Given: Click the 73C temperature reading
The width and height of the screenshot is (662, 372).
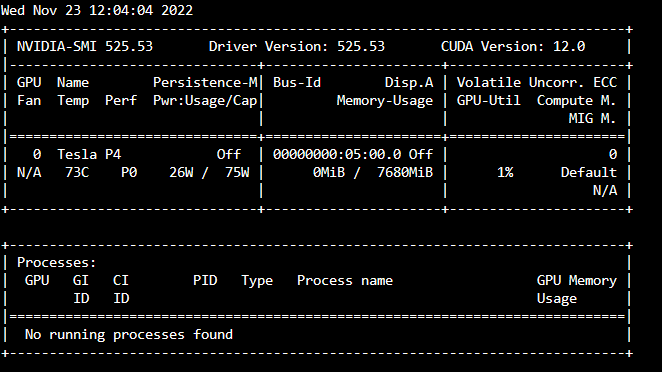Looking at the screenshot, I should click(77, 172).
